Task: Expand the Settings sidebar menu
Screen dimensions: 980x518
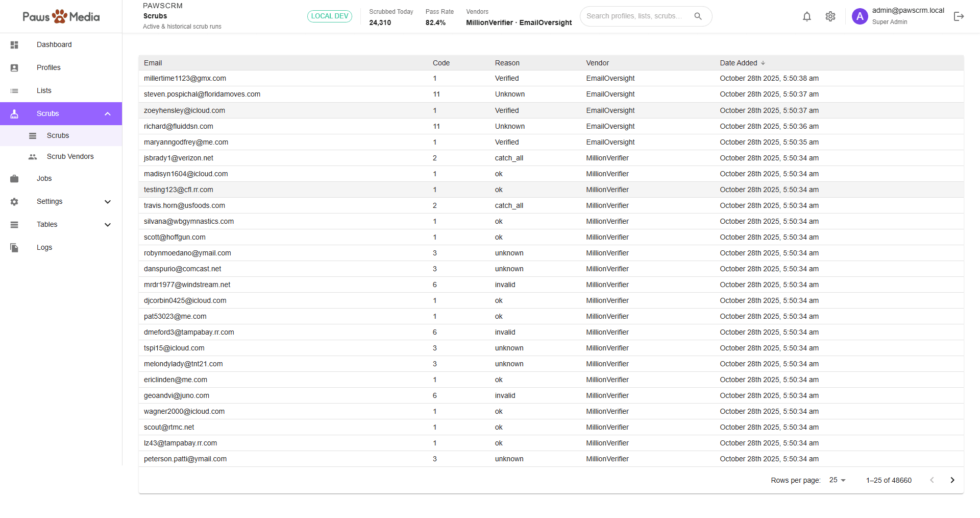Action: [108, 202]
